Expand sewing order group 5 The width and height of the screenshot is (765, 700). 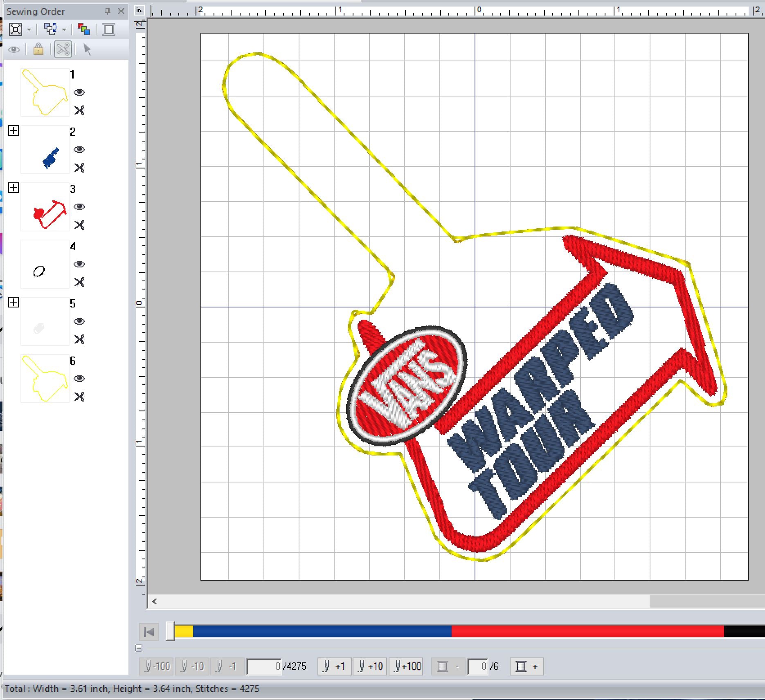(13, 303)
